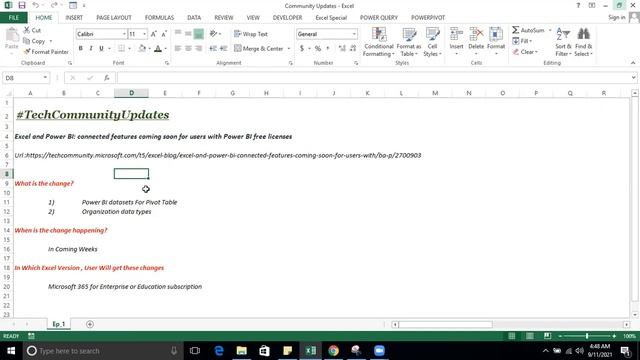
Task: Select the Ep.1 sheet tab
Action: point(58,324)
